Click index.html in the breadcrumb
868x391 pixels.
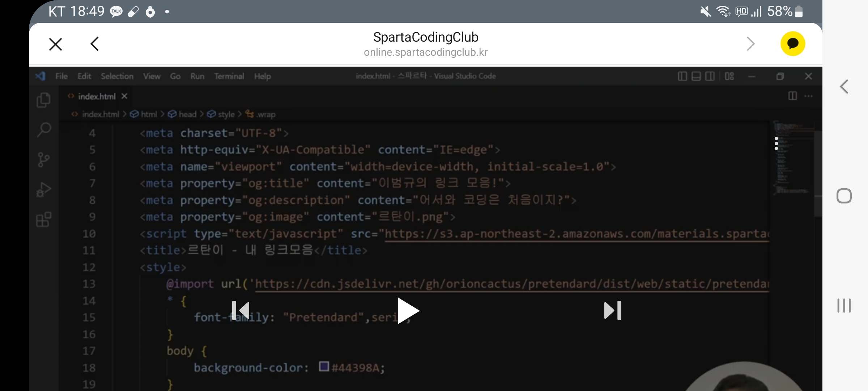(101, 114)
